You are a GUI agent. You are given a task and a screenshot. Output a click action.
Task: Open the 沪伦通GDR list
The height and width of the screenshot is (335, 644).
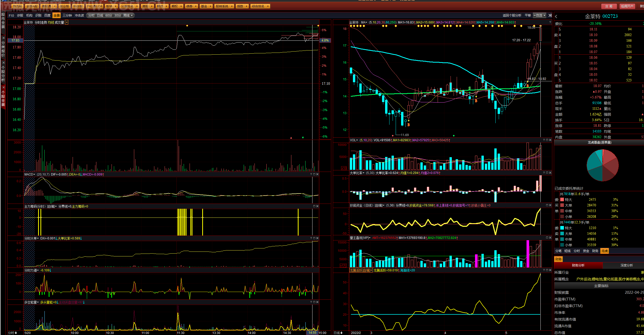[x=95, y=6]
